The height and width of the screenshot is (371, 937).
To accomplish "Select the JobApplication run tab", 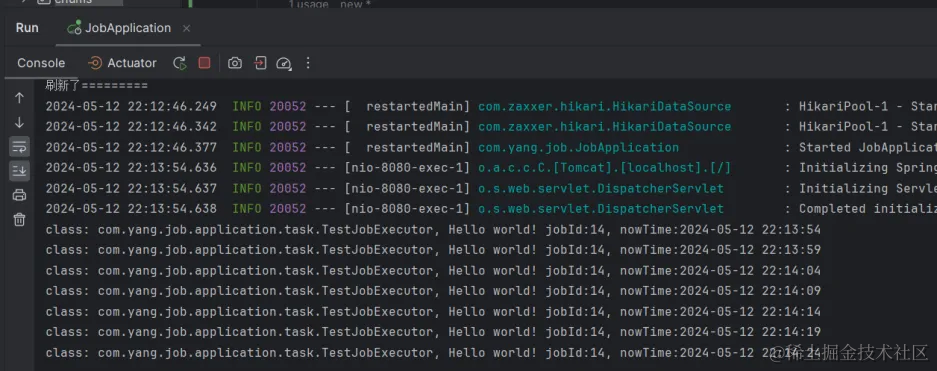I will 128,28.
